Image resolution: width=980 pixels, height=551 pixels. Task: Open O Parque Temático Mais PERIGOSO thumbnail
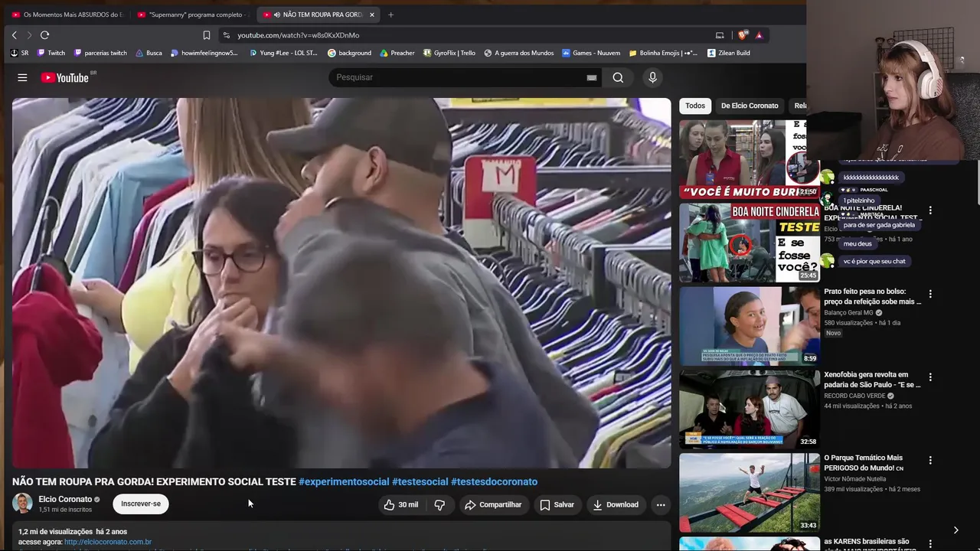(750, 493)
